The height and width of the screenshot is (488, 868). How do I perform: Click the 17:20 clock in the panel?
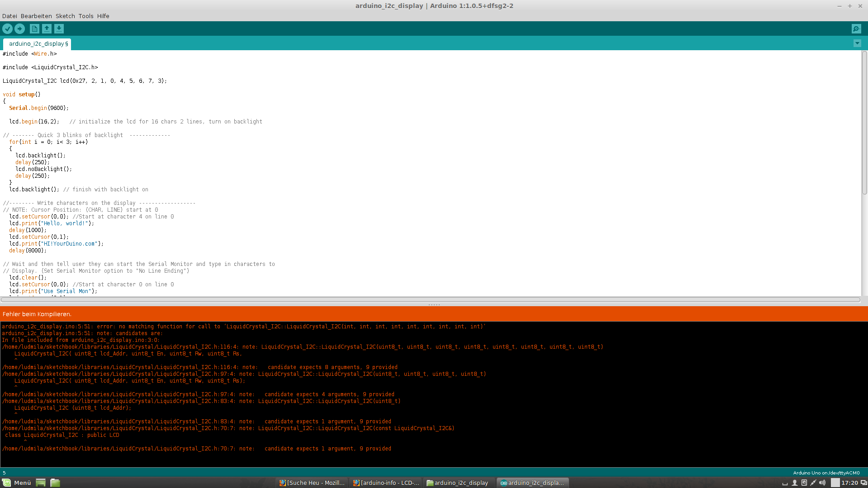coord(849,483)
